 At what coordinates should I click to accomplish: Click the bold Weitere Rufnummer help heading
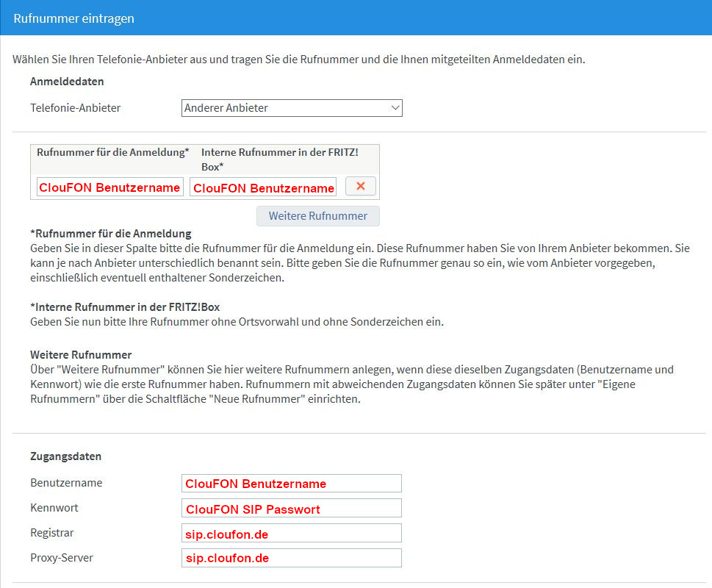[x=81, y=355]
